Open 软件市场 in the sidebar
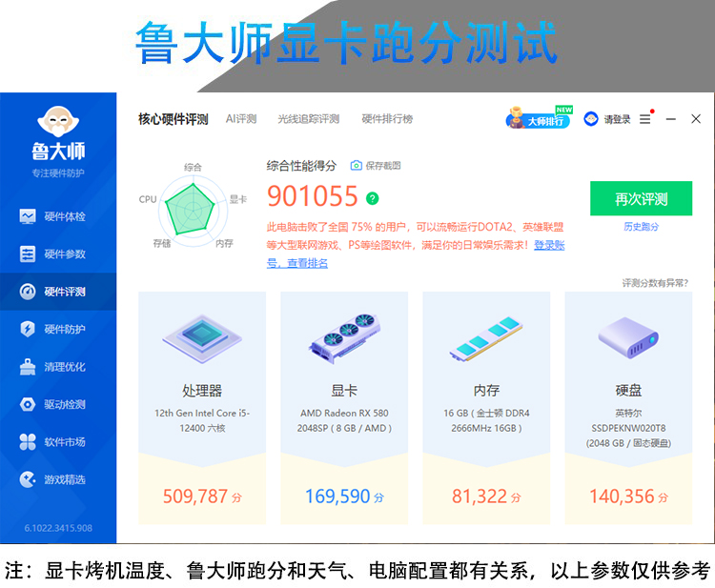 (x=58, y=441)
